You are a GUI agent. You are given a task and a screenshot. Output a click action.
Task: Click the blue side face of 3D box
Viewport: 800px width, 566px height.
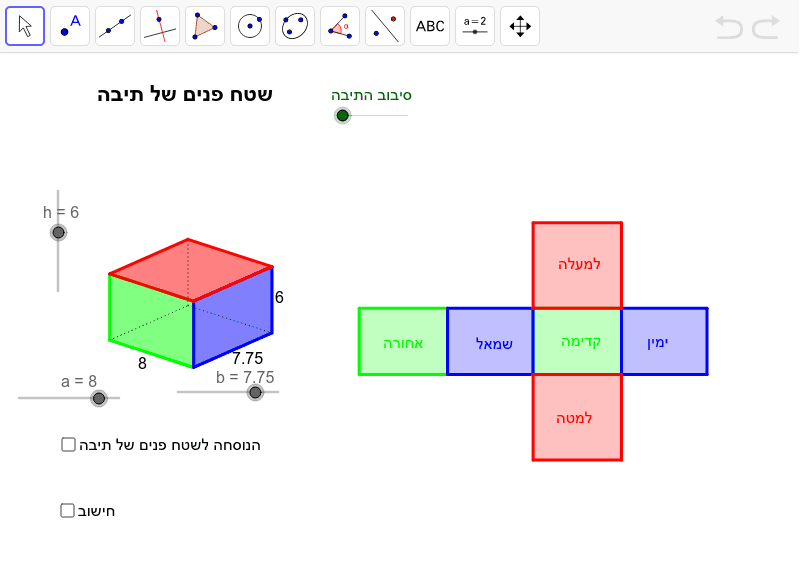pyautogui.click(x=233, y=316)
